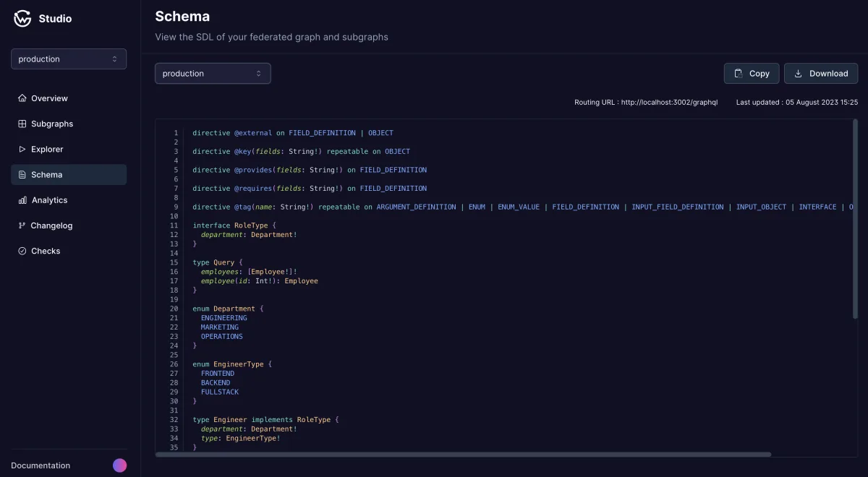868x477 pixels.
Task: Click the horizontal scrollbar under the code
Action: click(464, 454)
